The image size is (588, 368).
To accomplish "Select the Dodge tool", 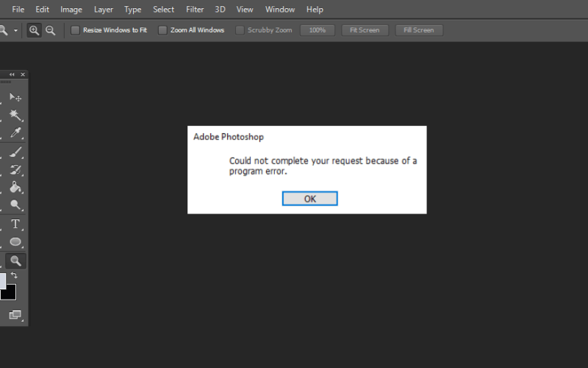I will point(15,205).
